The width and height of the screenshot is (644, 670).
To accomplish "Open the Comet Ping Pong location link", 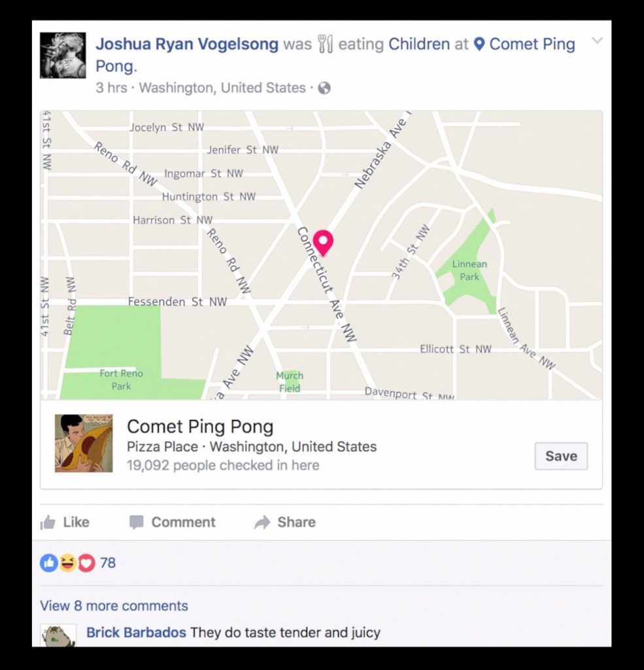I will (x=525, y=44).
